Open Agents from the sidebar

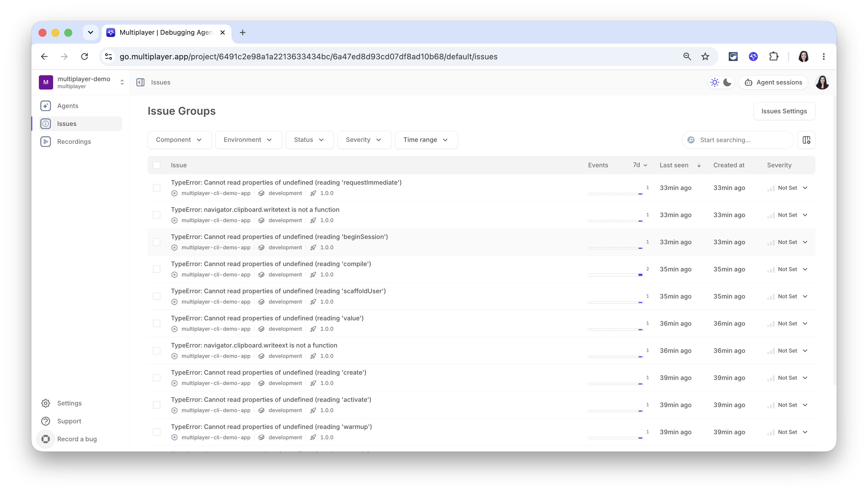80,106
